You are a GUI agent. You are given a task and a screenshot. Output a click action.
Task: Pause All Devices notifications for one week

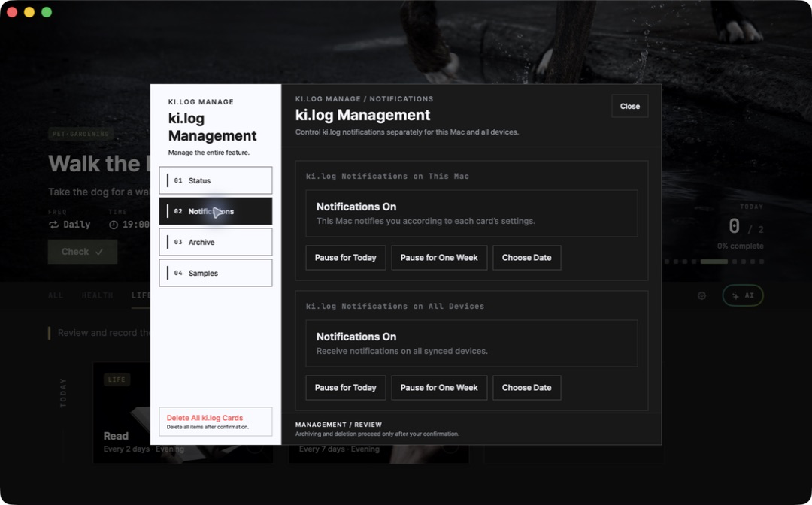pyautogui.click(x=439, y=388)
